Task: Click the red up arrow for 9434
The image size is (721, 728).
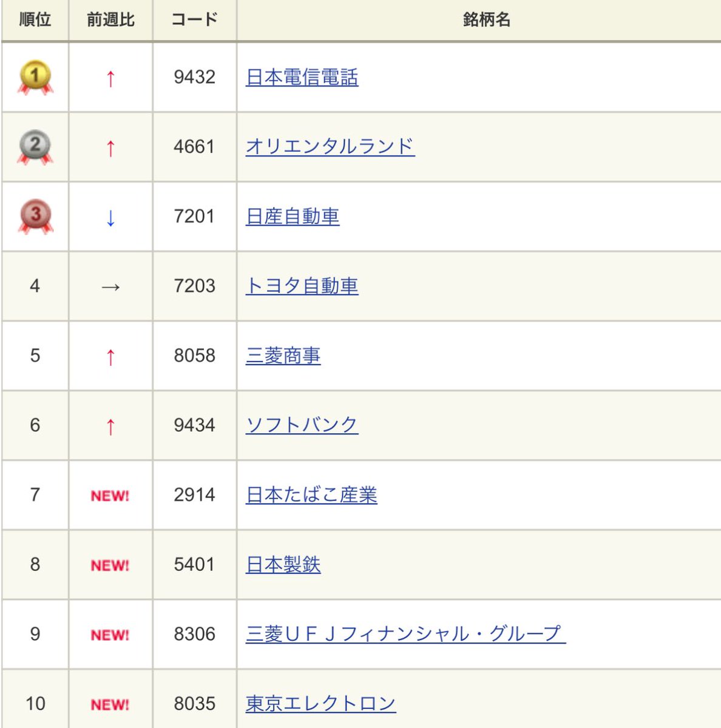Action: (110, 426)
